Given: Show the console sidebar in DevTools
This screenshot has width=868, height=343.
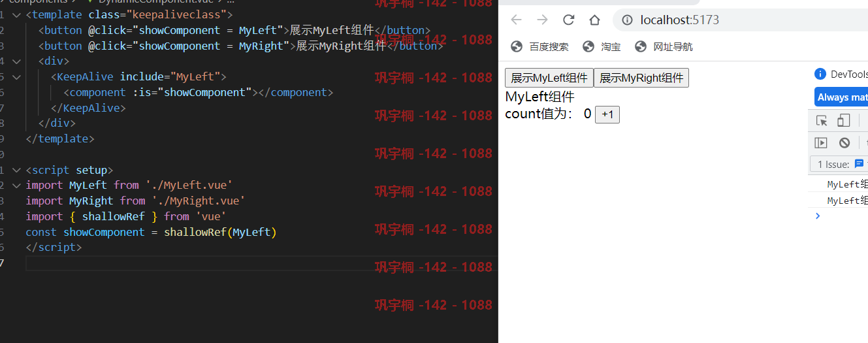Looking at the screenshot, I should coord(821,142).
